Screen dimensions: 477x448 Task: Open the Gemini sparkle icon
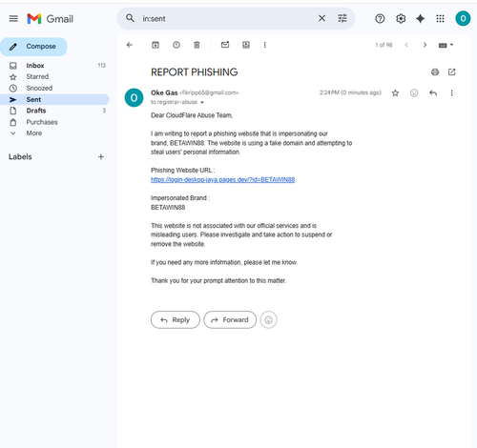point(420,19)
